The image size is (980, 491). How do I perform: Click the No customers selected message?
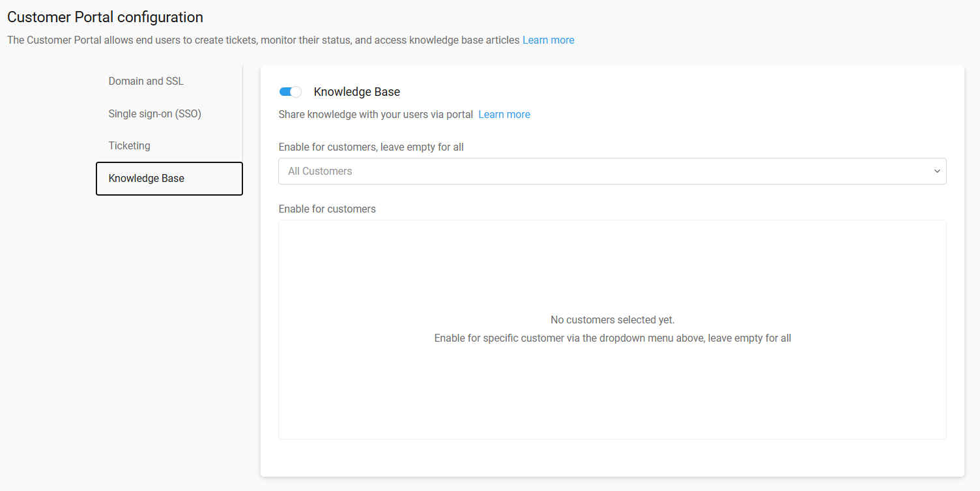(x=612, y=320)
